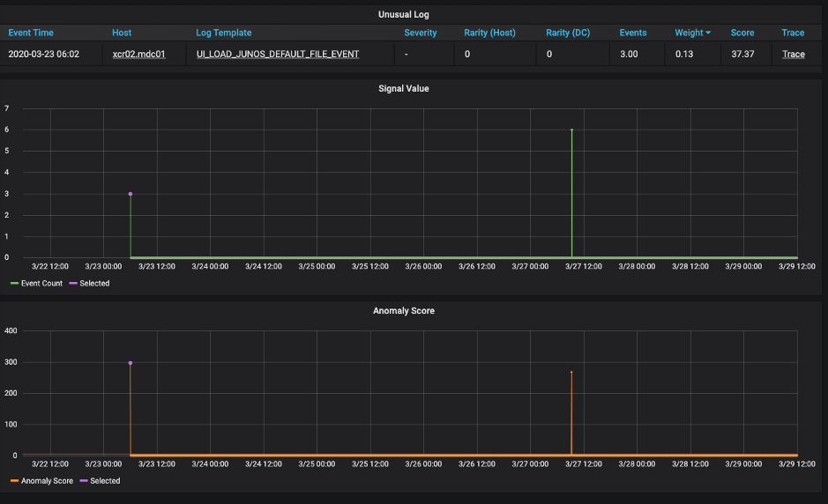This screenshot has width=828, height=504.
Task: Click green Event Count legend color swatch
Action: [14, 284]
